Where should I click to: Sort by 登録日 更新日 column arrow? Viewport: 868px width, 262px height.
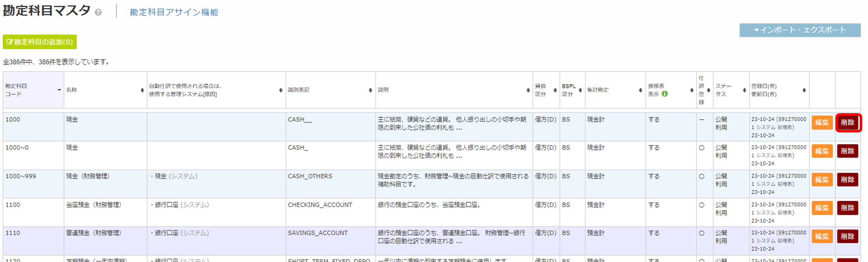tap(804, 90)
